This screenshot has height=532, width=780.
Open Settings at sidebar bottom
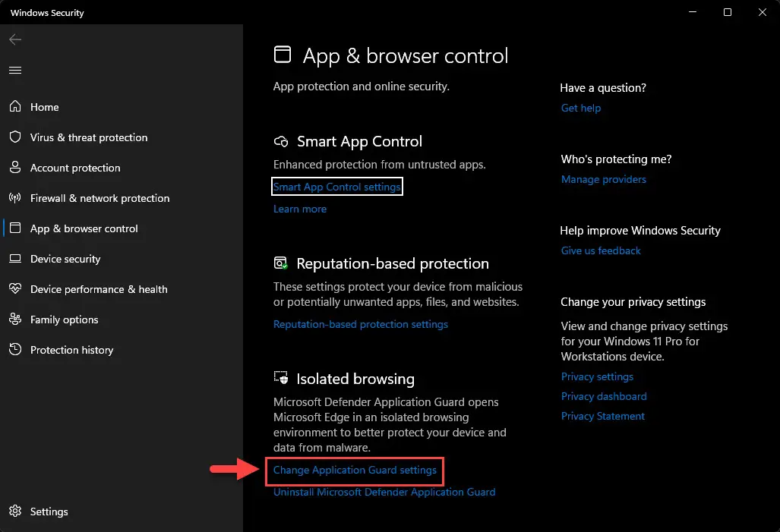[49, 511]
